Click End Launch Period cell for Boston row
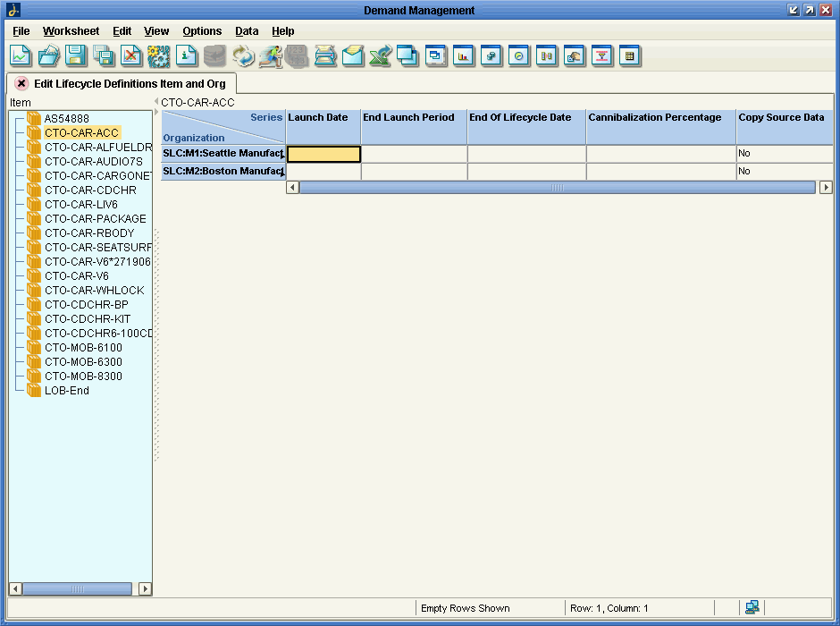 pyautogui.click(x=414, y=172)
